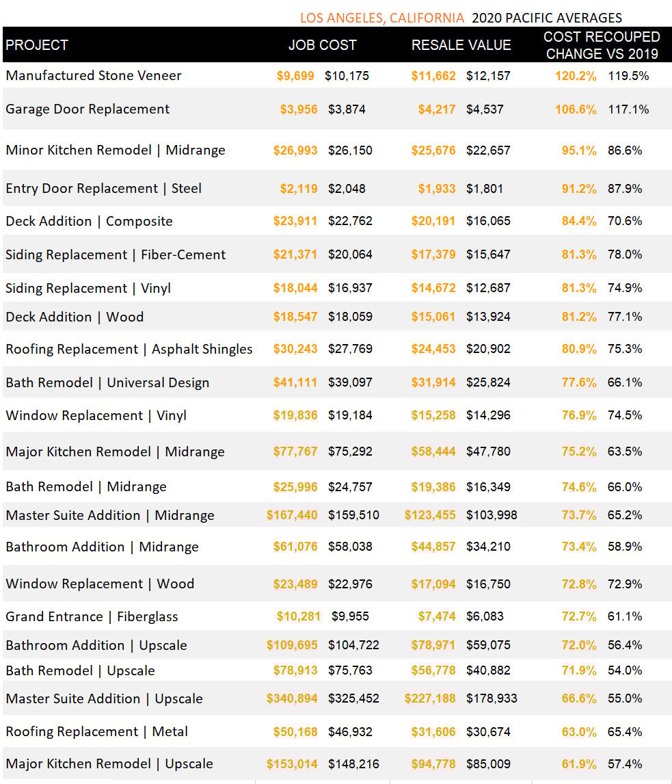The image size is (672, 784).
Task: Click Roofing Replacement | Asphalt Shingles label
Action: [129, 349]
